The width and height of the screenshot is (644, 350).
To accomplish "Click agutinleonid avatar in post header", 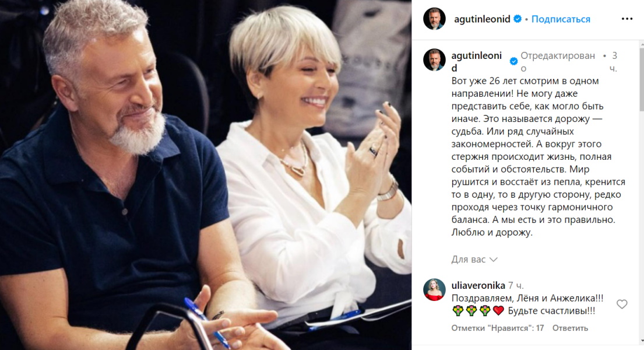I will 434,19.
